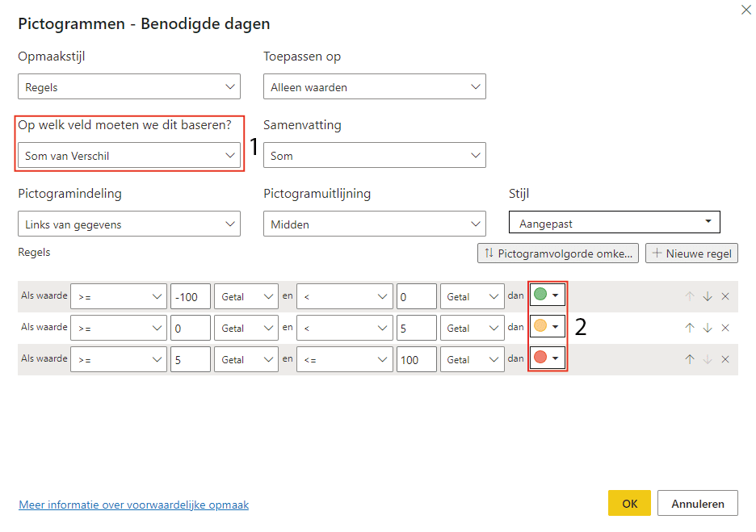Move the first rule down with arrow

tap(708, 296)
